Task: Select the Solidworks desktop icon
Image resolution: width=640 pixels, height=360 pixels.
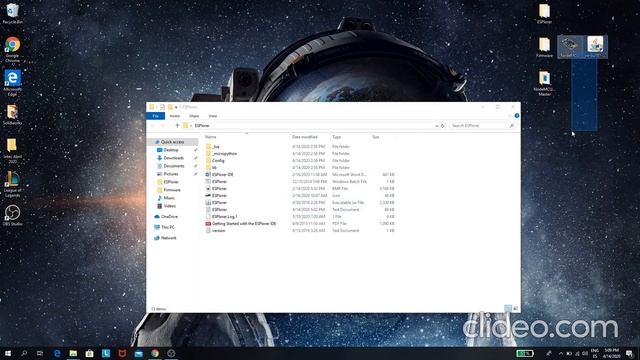Action: pos(12,115)
